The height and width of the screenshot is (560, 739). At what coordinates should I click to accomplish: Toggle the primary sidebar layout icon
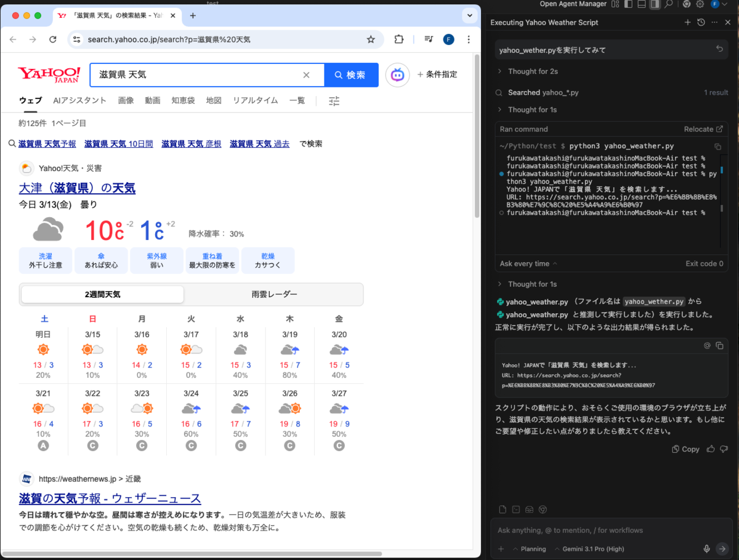click(628, 4)
